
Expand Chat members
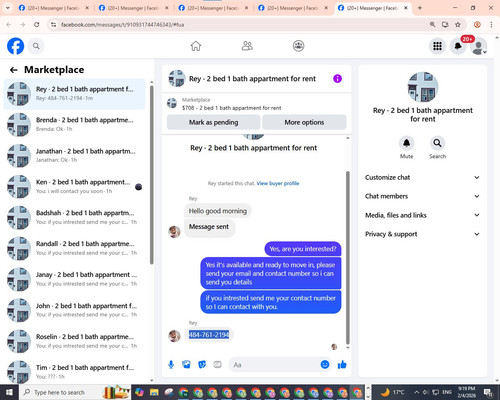(423, 196)
